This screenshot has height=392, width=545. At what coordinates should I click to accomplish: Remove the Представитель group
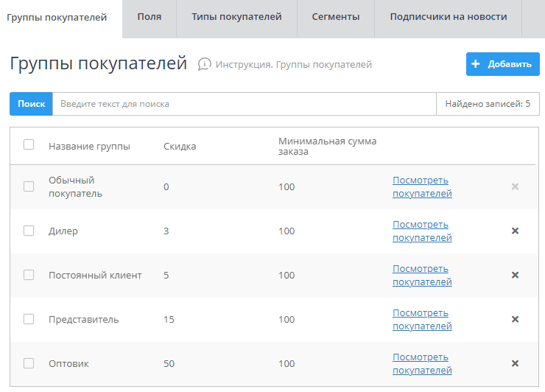click(x=515, y=319)
